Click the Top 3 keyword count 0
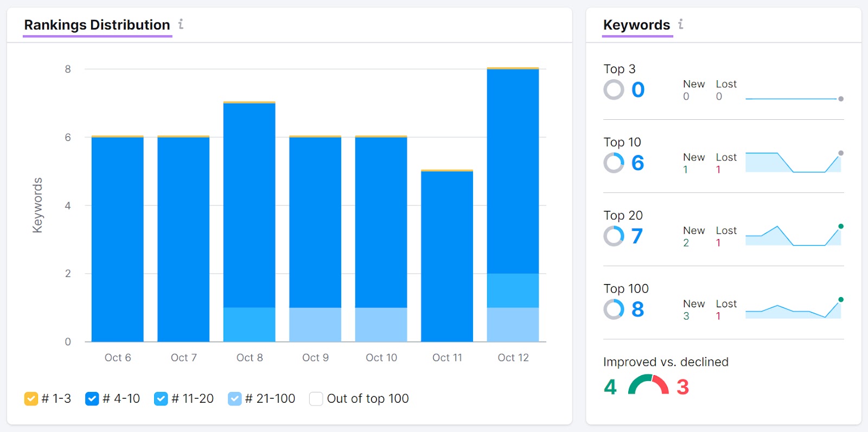 (638, 89)
